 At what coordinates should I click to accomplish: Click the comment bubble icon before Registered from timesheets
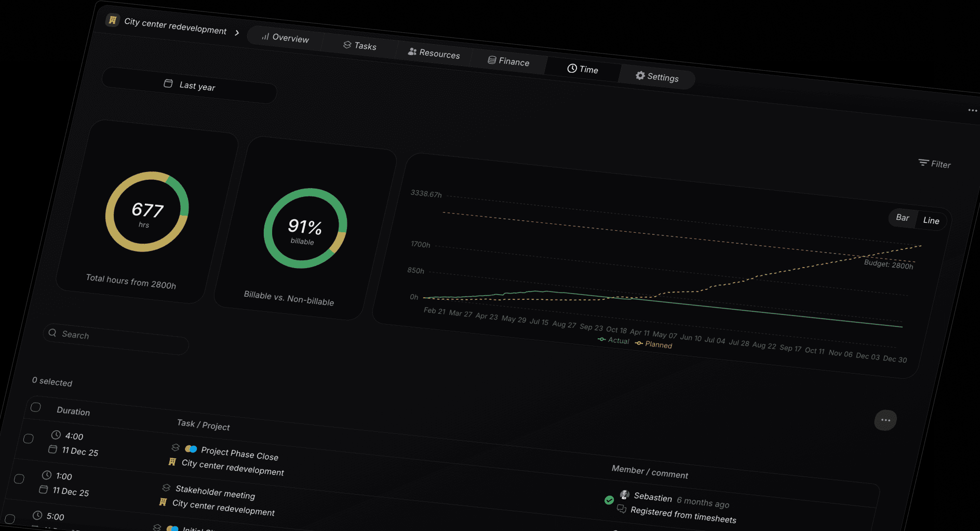(621, 509)
